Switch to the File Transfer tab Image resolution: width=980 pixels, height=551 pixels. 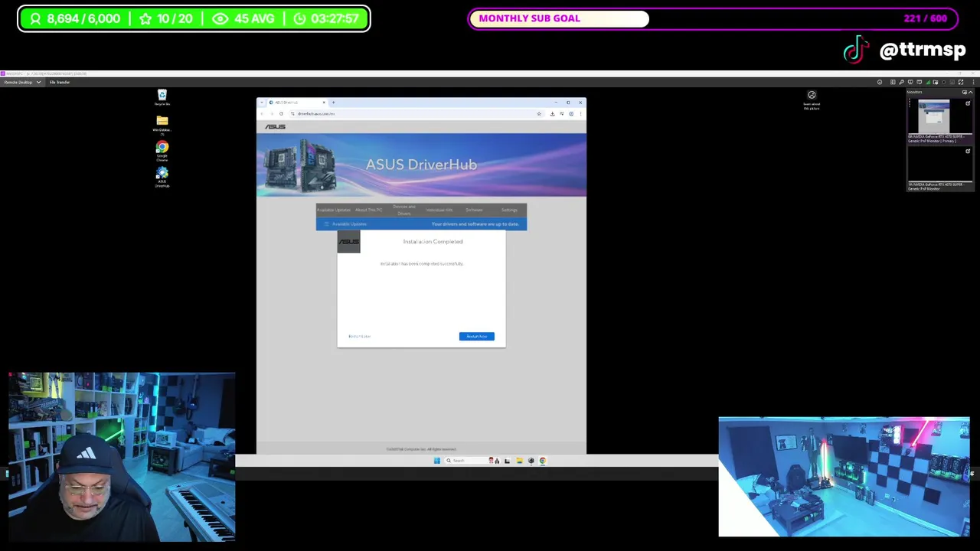coord(60,82)
